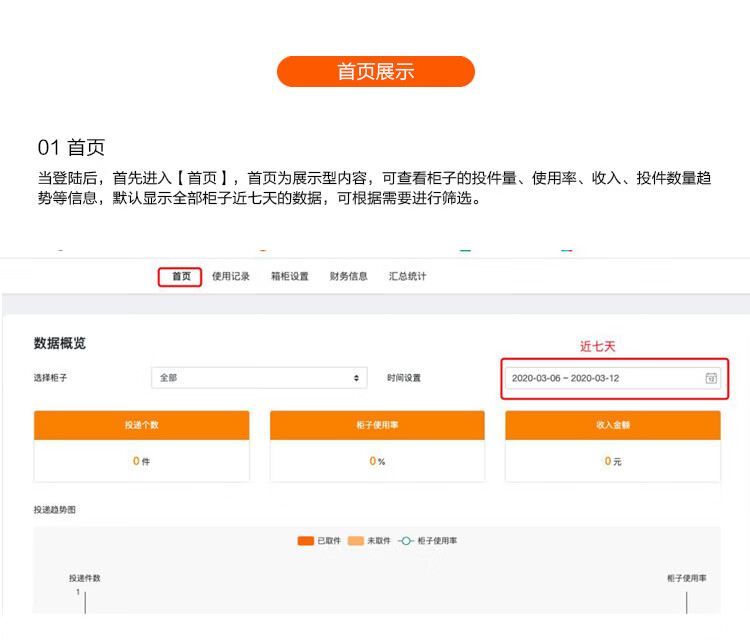Screen dimensions: 750x642
Task: Select the 财务信息 tab
Action: point(349,277)
